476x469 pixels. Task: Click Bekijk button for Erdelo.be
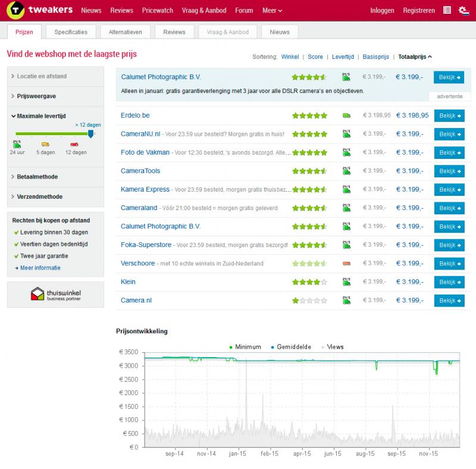pos(449,115)
